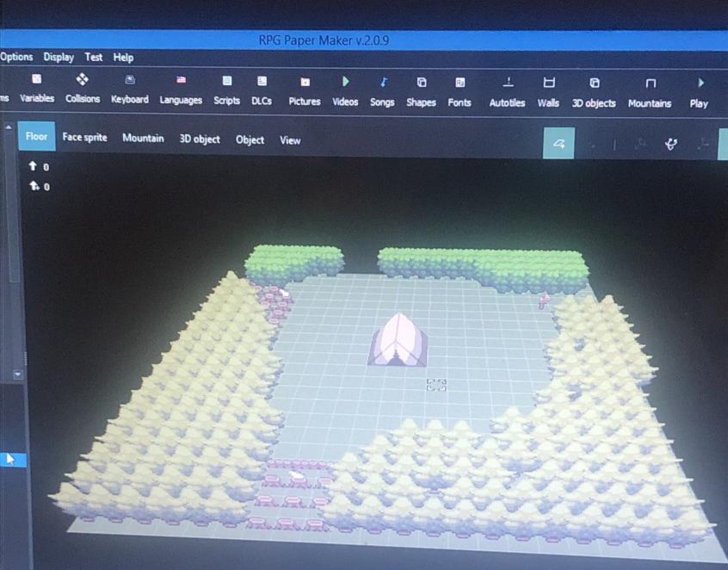Open the Mountain selector

(x=143, y=138)
